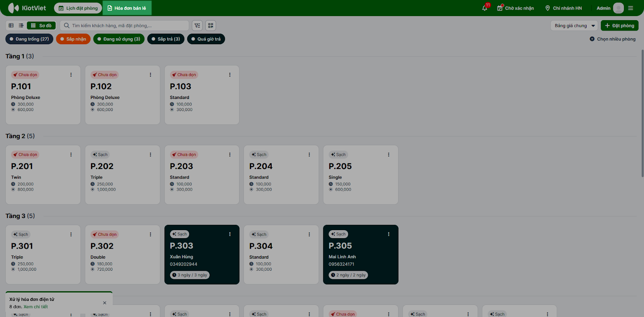Viewport: 644px width, 317px height.
Task: Open the filter options icon
Action: point(197,25)
